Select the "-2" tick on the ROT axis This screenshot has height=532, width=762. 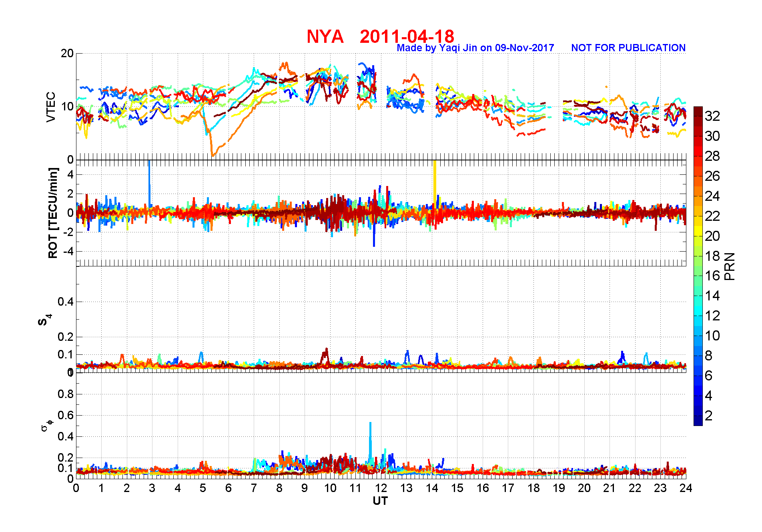click(68, 232)
